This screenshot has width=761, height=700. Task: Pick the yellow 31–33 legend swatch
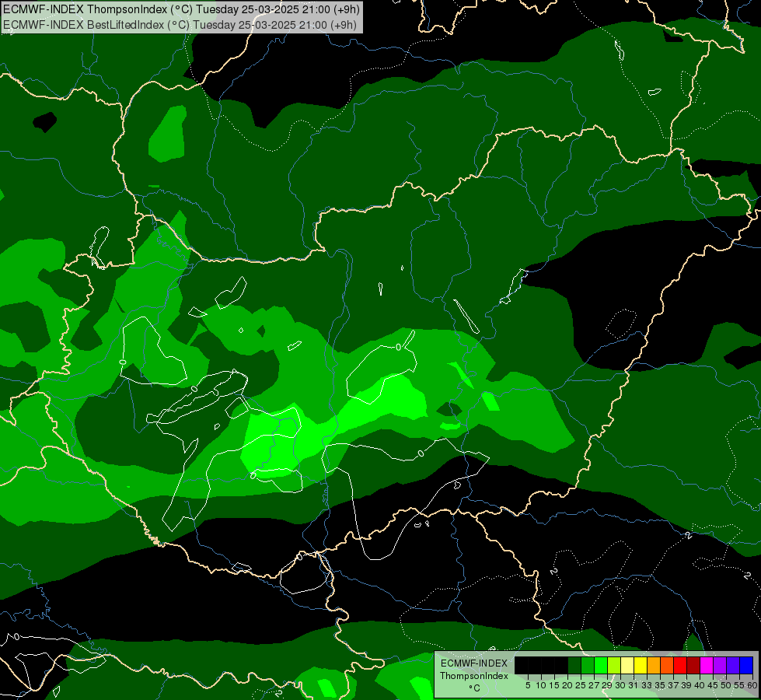coord(641,665)
